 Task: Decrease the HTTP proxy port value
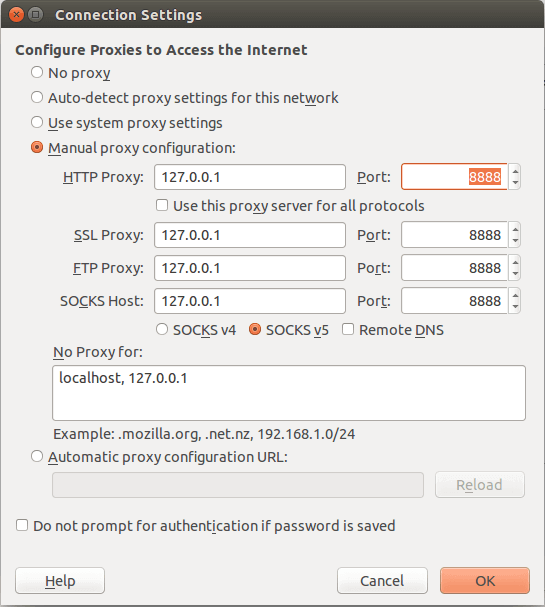click(515, 183)
